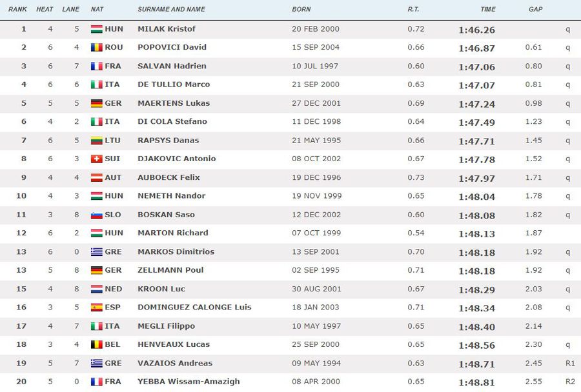Click the time 1:46.26 for Milak
This screenshot has width=581, height=392.
pos(476,30)
